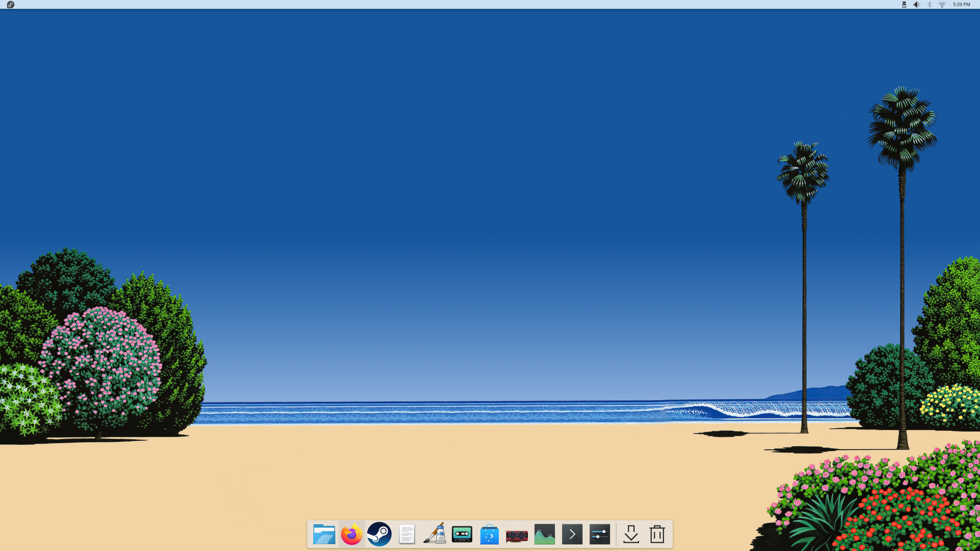Image resolution: width=980 pixels, height=551 pixels.
Task: Open Steam from the dock
Action: 379,534
